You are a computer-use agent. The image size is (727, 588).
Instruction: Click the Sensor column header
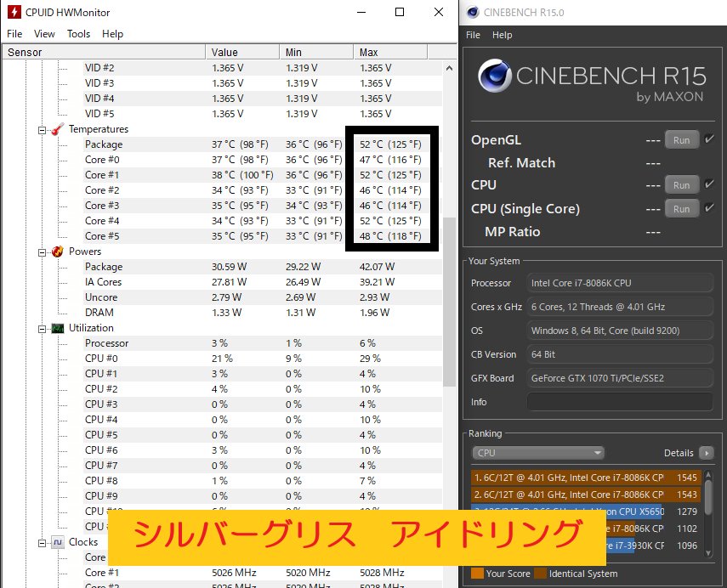tap(104, 52)
